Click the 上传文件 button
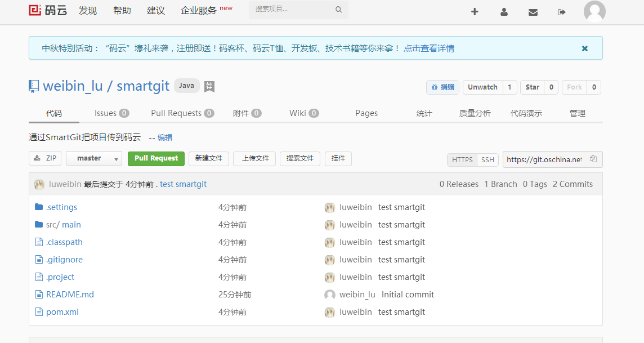 click(x=255, y=159)
